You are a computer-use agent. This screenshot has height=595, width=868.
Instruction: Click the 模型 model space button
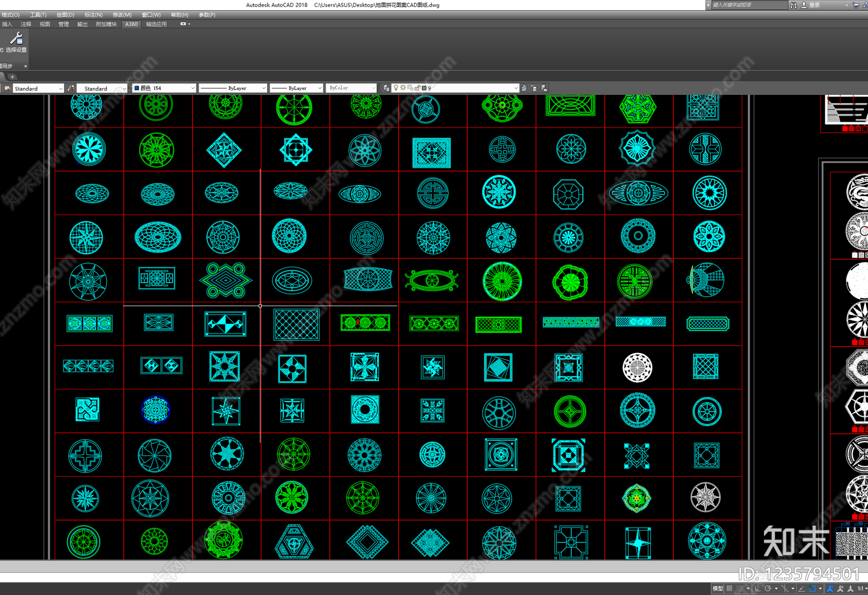(718, 588)
